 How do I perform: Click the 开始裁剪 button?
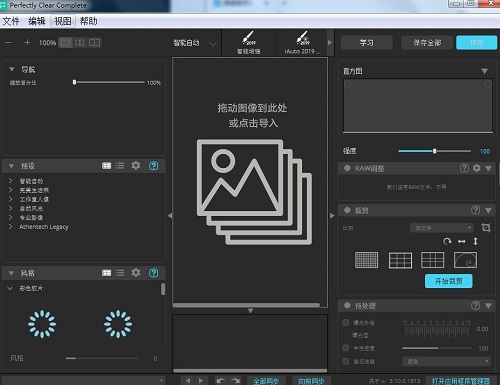(449, 281)
